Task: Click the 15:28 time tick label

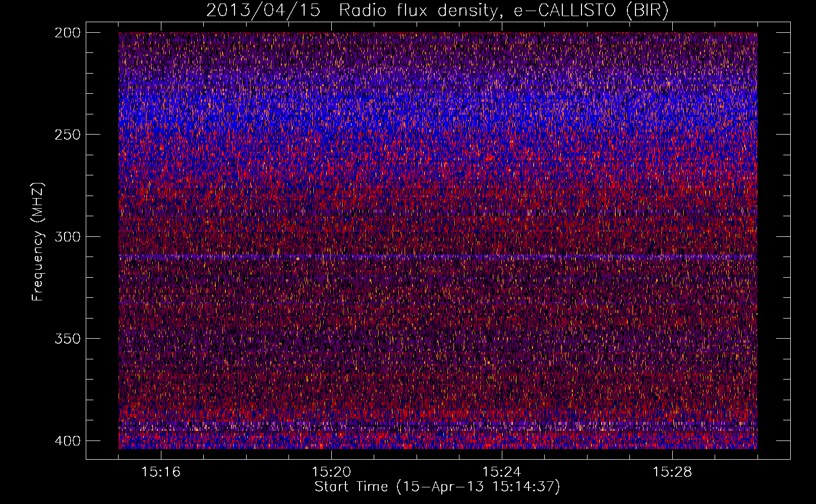Action: 672,472
